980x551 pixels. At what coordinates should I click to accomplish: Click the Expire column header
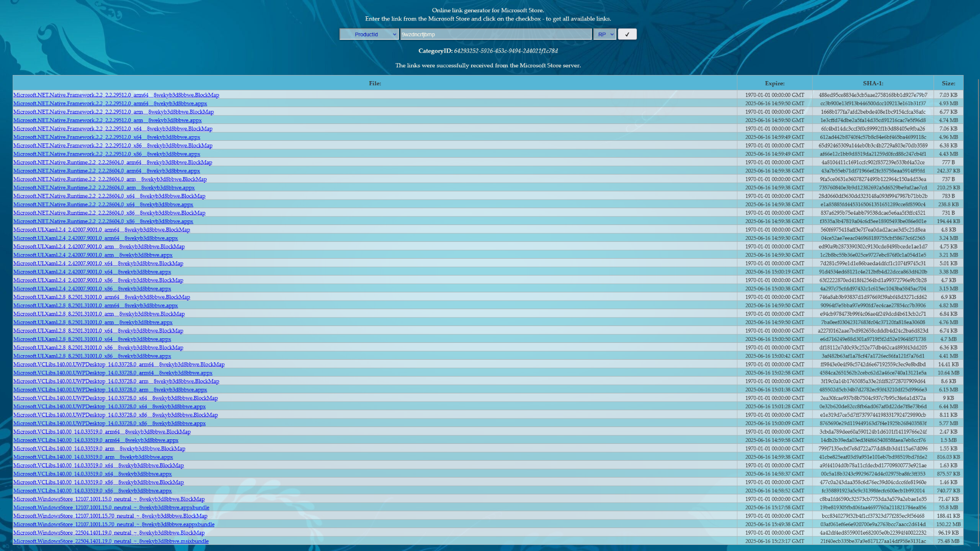coord(774,83)
